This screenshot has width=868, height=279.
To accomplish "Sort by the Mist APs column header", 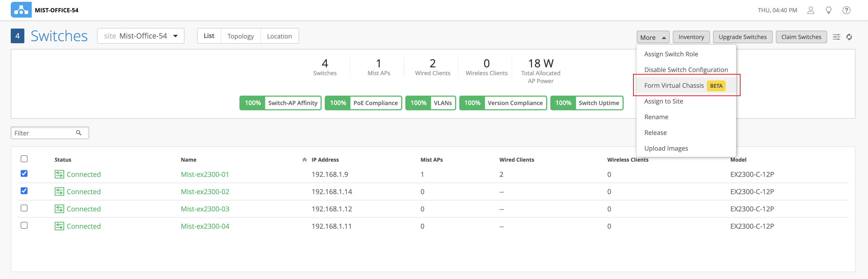I will tap(432, 160).
